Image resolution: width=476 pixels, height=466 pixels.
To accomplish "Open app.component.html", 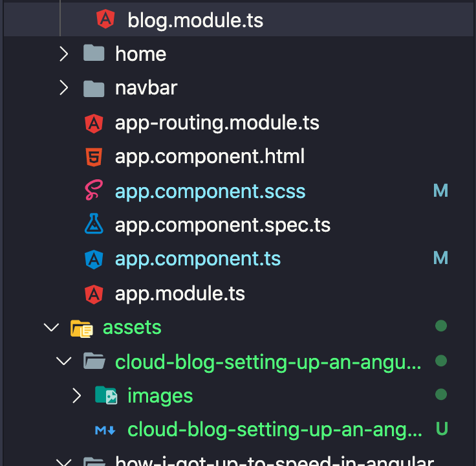I will (210, 157).
